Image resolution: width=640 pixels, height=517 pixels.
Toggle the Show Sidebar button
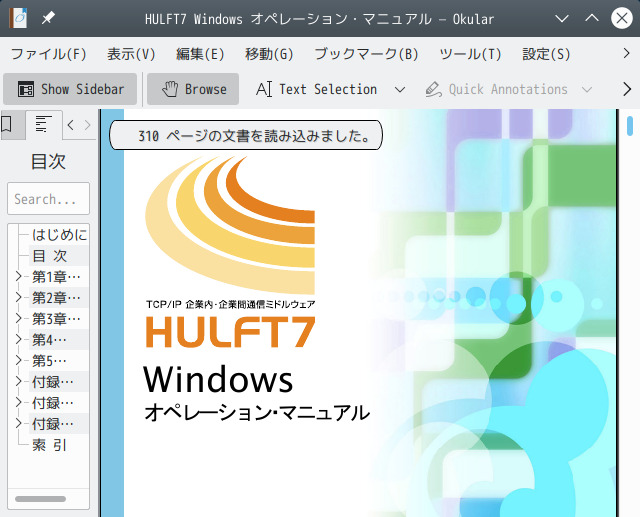coord(70,89)
